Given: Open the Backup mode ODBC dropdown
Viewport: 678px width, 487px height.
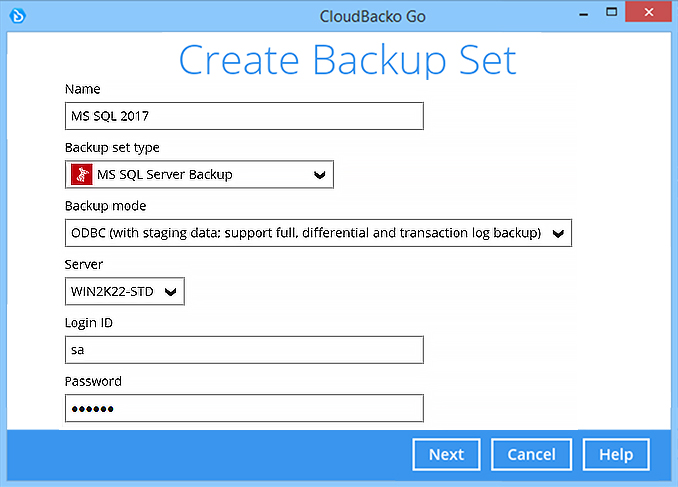Looking at the screenshot, I should [318, 233].
